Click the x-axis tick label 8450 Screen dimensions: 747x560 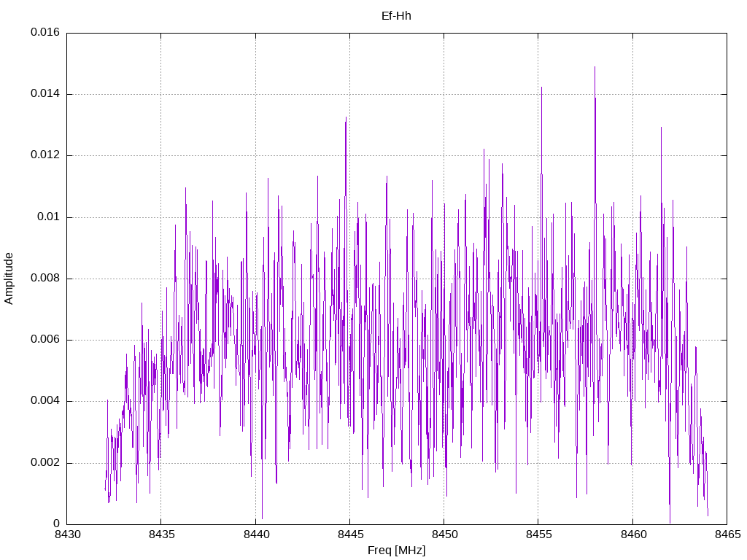[x=444, y=534]
